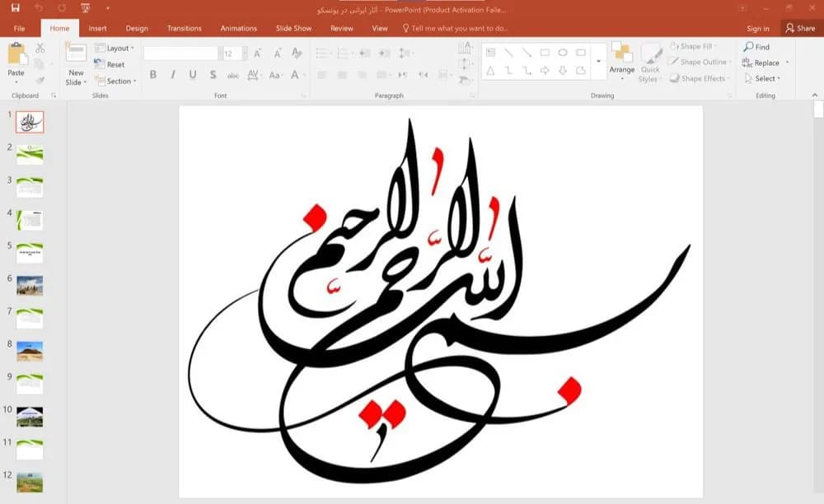Open the Line Spacing icon
The height and width of the screenshot is (504, 824).
[x=405, y=53]
